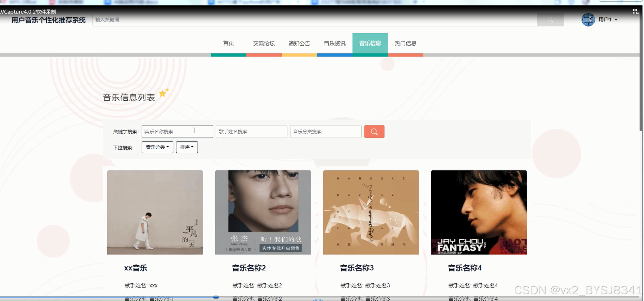
Task: Click the fullscreen grid icon at top right
Action: (635, 12)
